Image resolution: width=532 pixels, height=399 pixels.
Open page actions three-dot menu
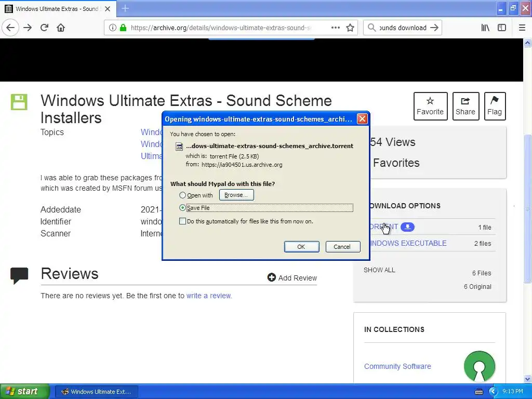[335, 28]
